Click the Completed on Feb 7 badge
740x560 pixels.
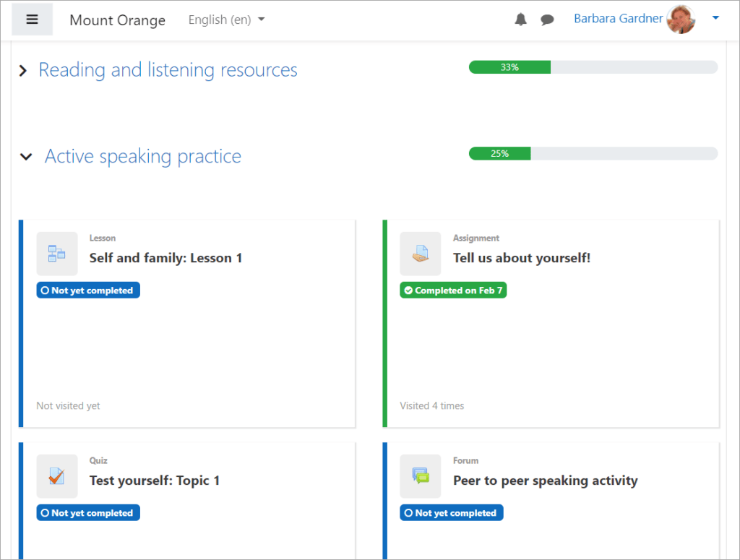(x=453, y=290)
